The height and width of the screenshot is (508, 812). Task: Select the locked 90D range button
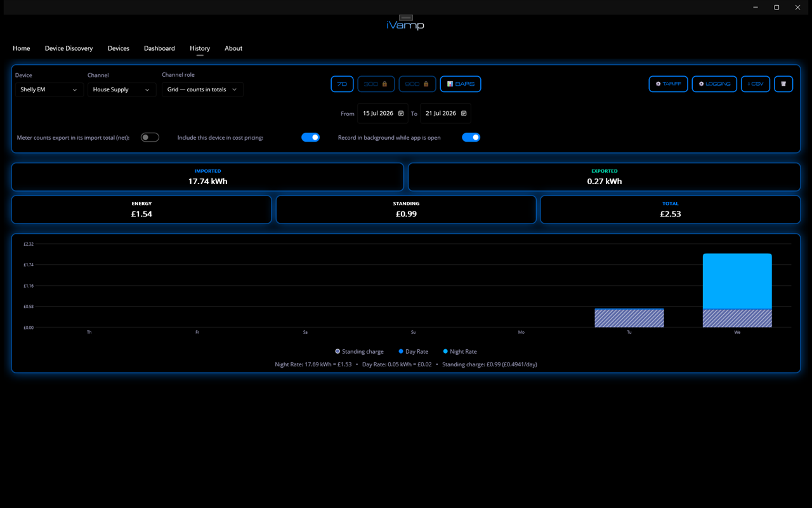417,84
